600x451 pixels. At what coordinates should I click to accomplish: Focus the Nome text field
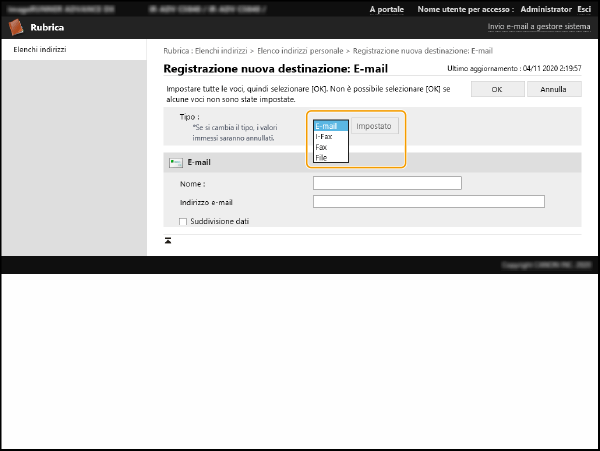pos(387,183)
